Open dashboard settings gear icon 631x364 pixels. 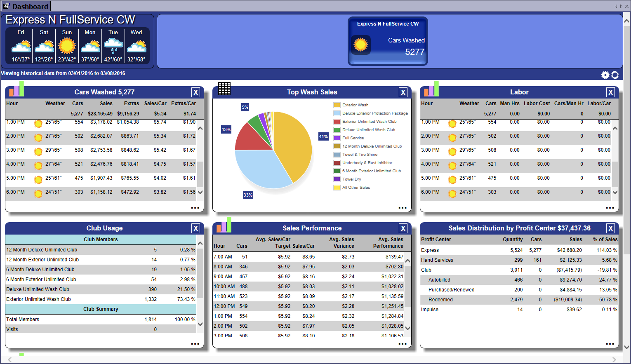click(x=605, y=75)
